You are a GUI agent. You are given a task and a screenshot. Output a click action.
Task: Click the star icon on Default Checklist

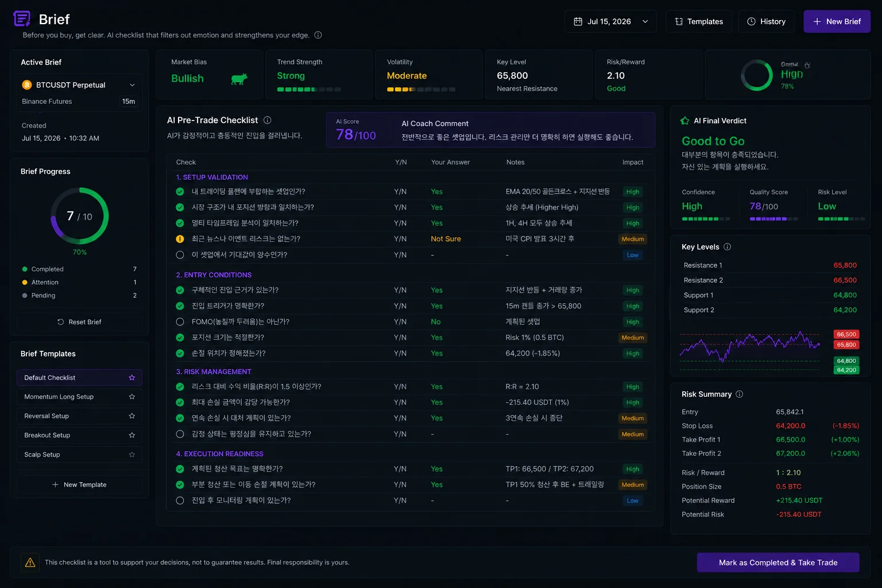click(x=132, y=378)
